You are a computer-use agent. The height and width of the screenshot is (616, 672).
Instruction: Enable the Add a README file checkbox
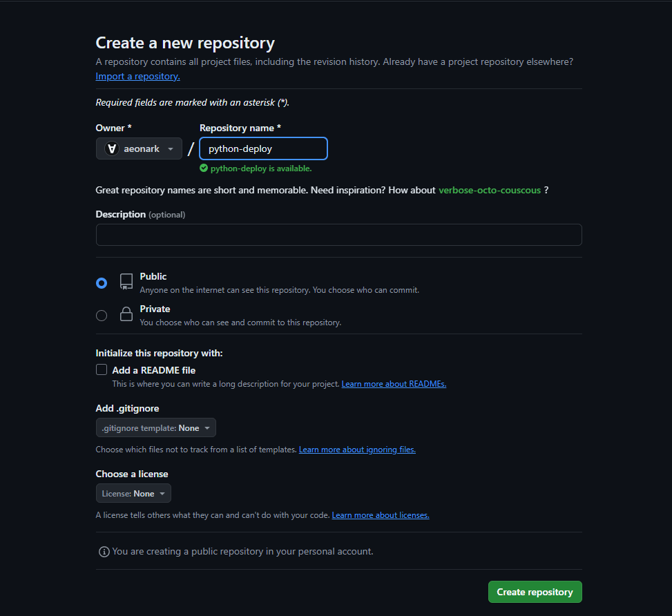click(102, 369)
